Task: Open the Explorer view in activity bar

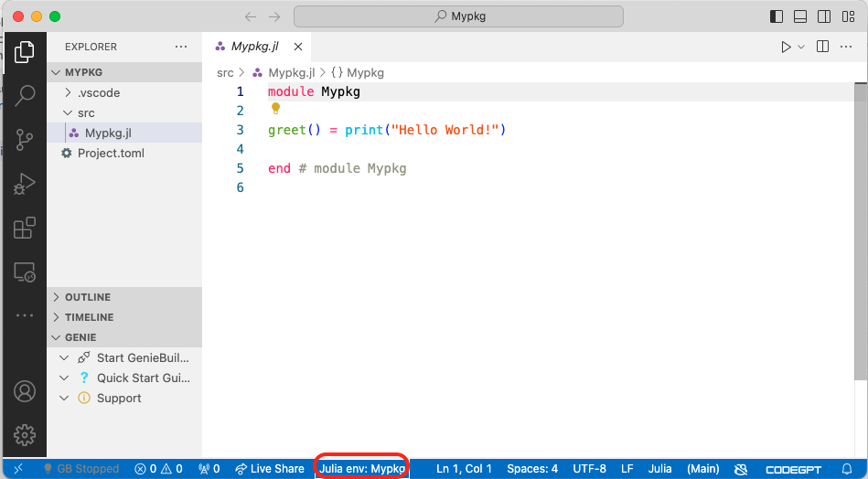Action: 25,52
